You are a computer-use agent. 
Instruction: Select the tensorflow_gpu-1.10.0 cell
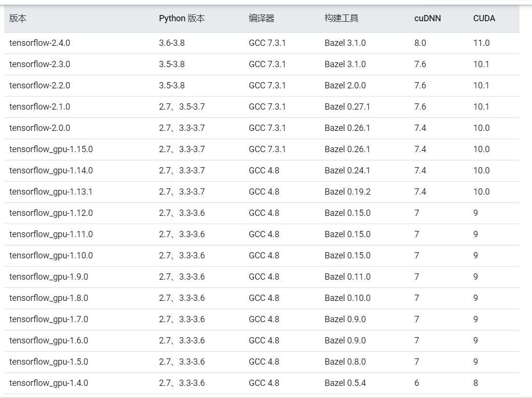51,256
